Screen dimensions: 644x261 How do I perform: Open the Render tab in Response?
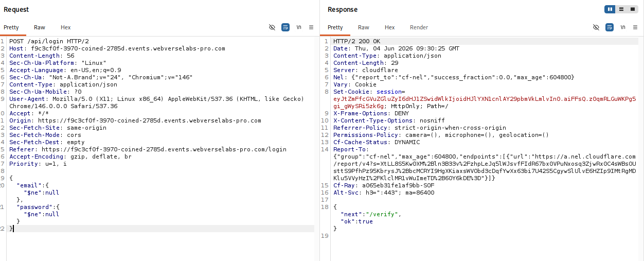[x=419, y=27]
